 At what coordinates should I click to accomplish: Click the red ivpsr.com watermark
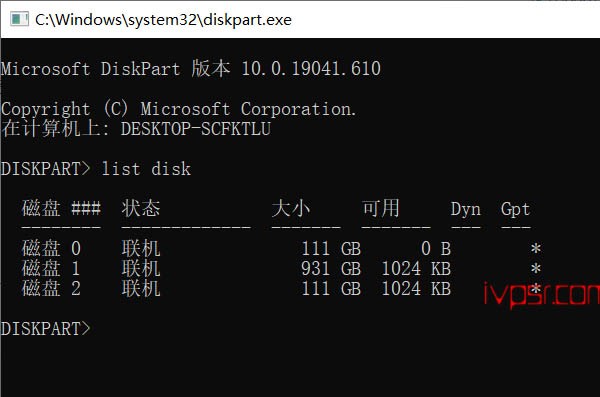click(541, 295)
